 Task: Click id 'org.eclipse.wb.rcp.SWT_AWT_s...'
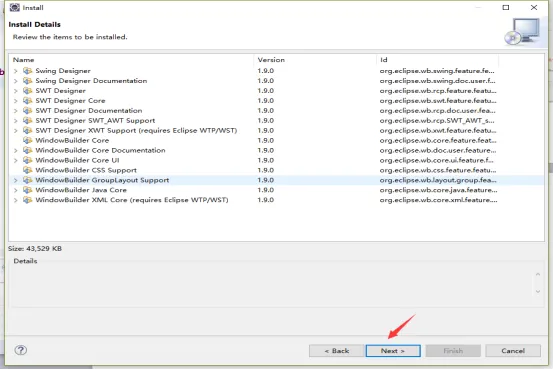click(437, 120)
